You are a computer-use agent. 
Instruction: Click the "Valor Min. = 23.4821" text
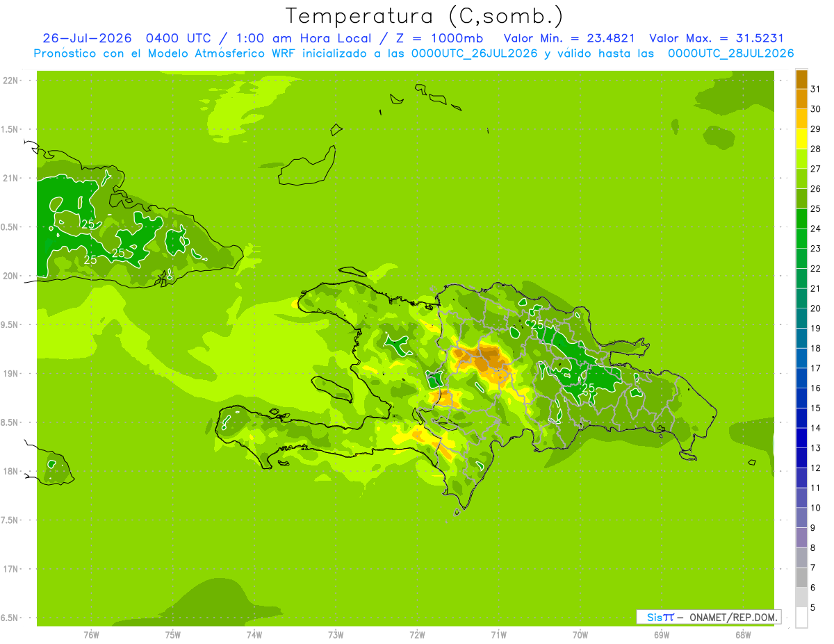pyautogui.click(x=569, y=38)
